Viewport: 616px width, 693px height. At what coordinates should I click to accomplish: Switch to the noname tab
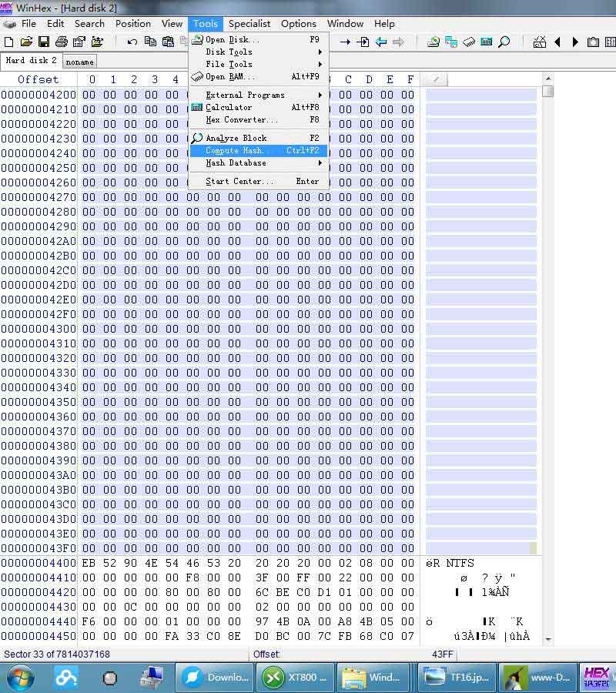pos(79,62)
